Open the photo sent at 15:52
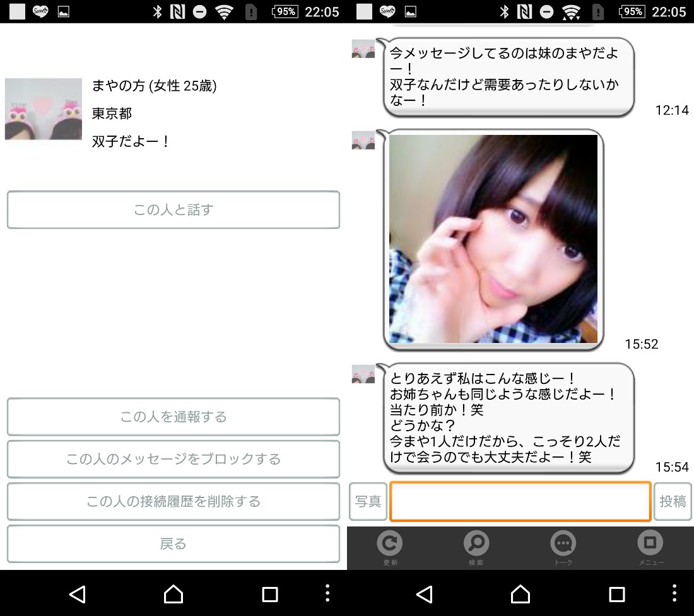Viewport: 694px width, 616px height. click(x=493, y=239)
